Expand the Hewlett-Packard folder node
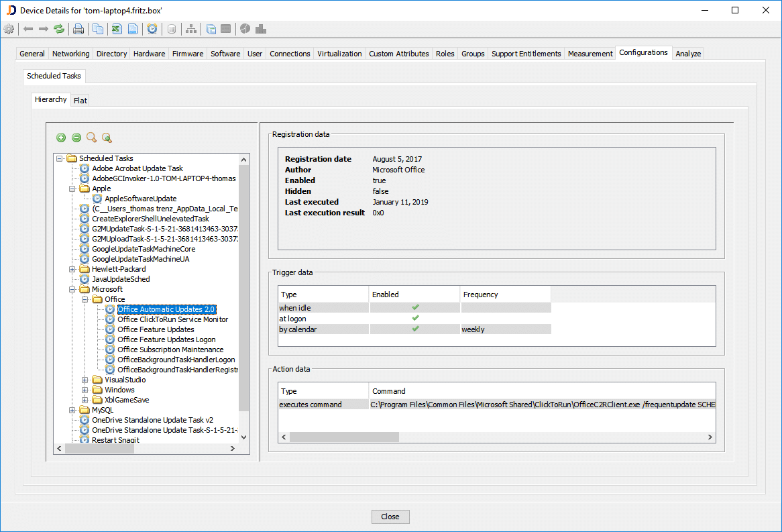The image size is (782, 532). (x=72, y=269)
